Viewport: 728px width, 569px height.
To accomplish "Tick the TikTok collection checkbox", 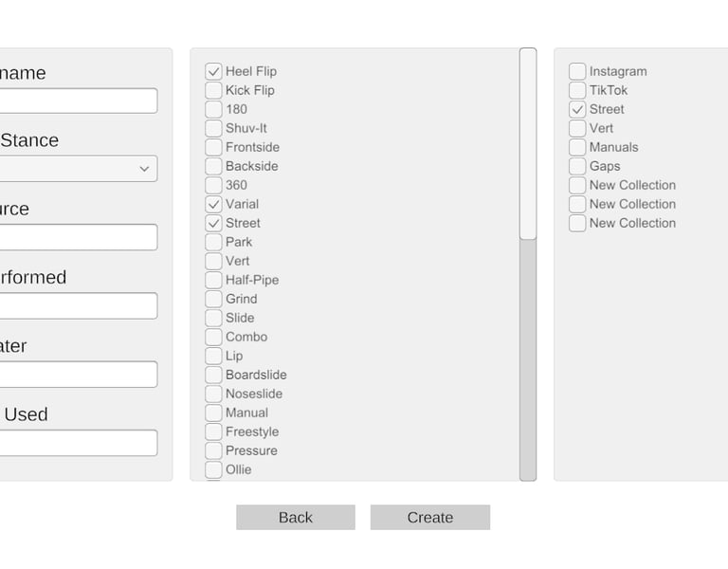I will point(577,90).
